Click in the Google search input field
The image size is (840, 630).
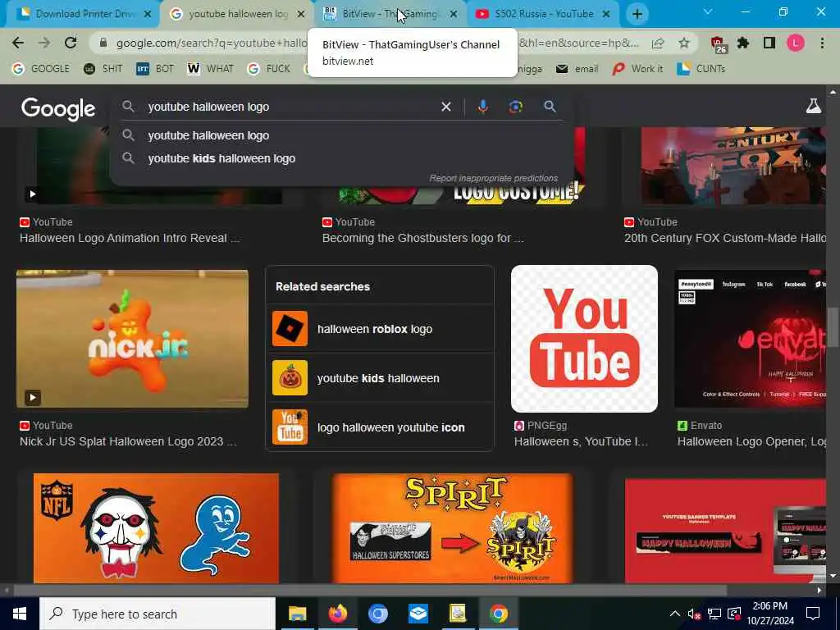click(290, 107)
